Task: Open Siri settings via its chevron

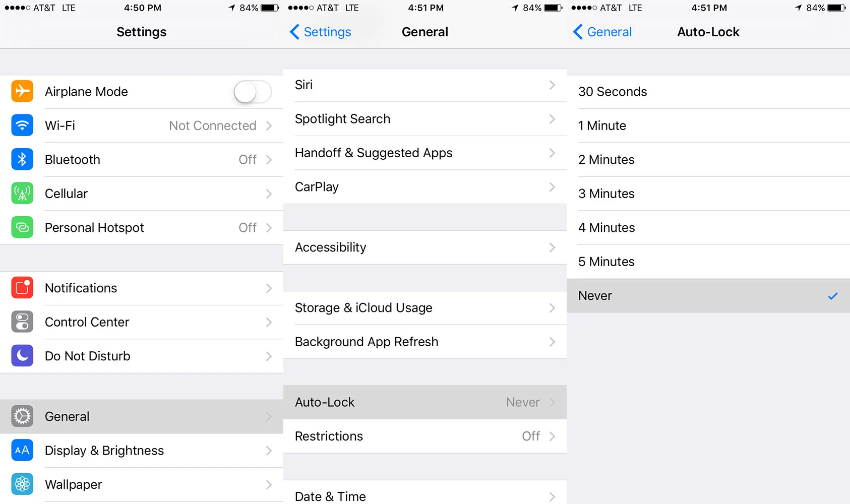Action: coord(552,85)
